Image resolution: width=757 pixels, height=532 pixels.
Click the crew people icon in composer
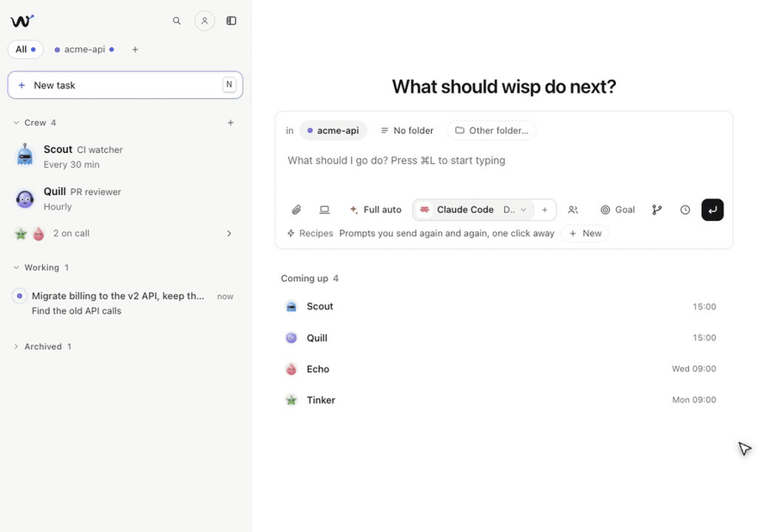[573, 210]
